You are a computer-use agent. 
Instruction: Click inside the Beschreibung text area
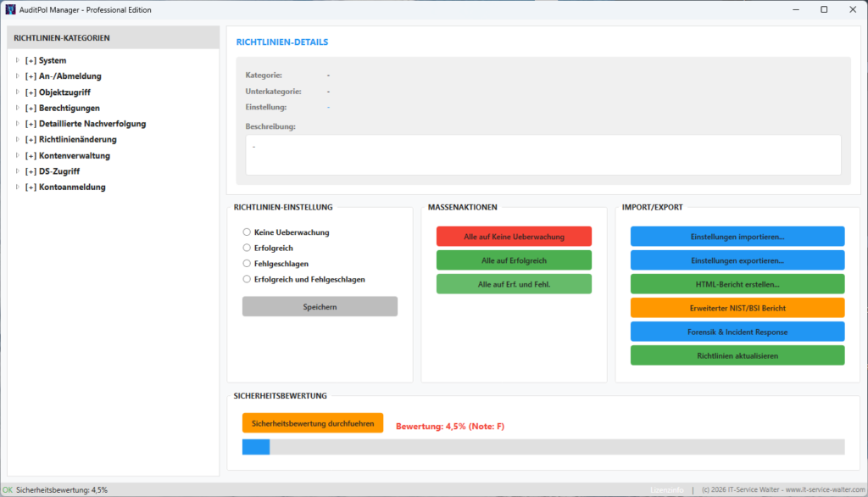click(x=542, y=154)
